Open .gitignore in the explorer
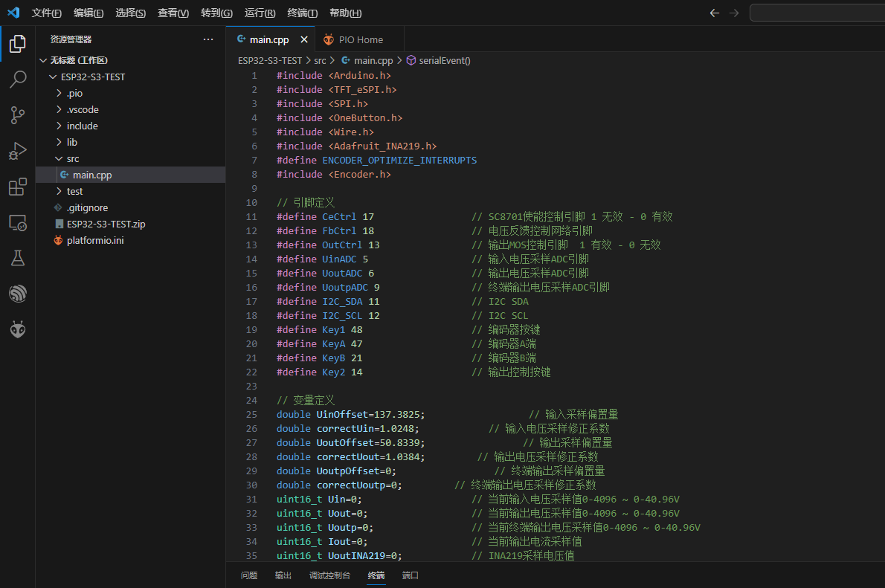Image resolution: width=885 pixels, height=588 pixels. [x=130, y=207]
